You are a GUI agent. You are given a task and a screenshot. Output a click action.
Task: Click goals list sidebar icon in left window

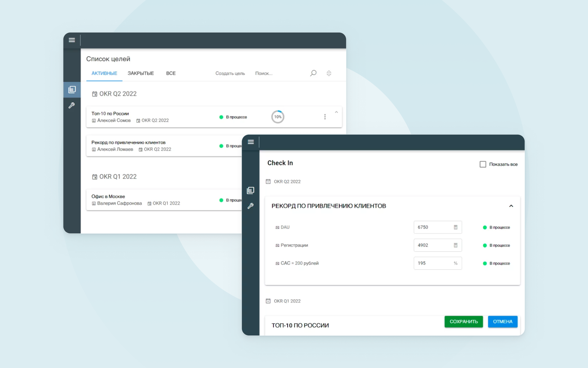pyautogui.click(x=72, y=90)
